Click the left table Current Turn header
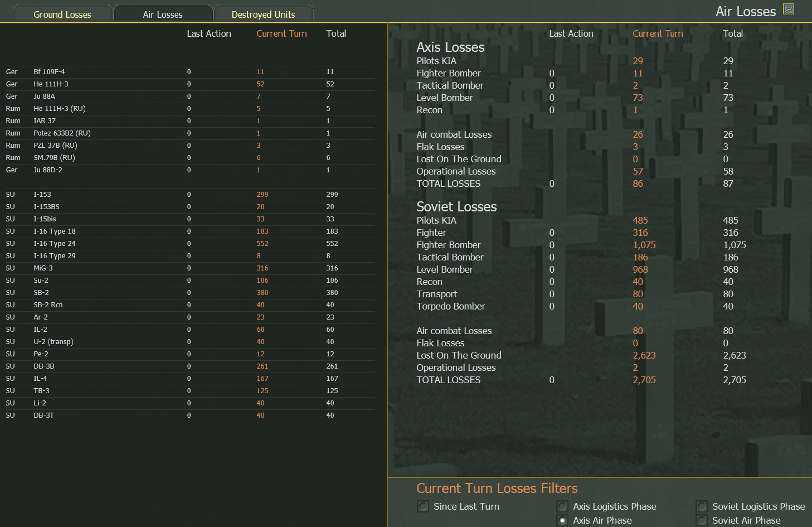Screen dimensions: 812x527 [x=281, y=33]
